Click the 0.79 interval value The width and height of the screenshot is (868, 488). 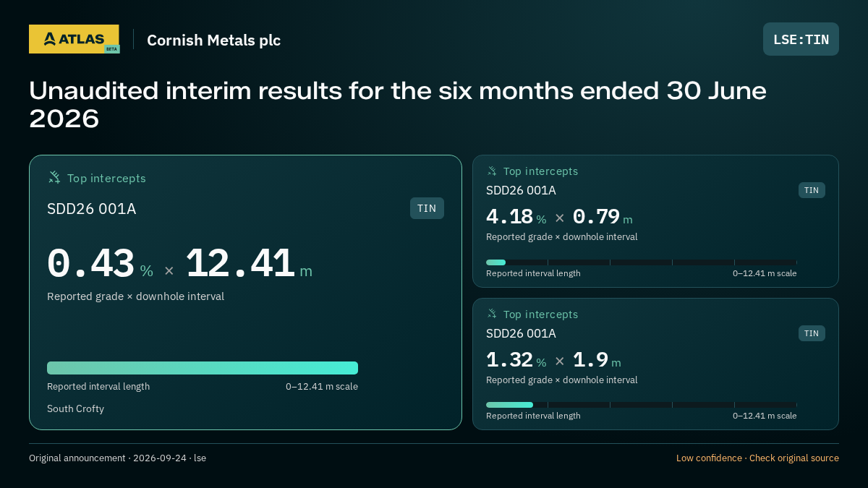pyautogui.click(x=596, y=216)
